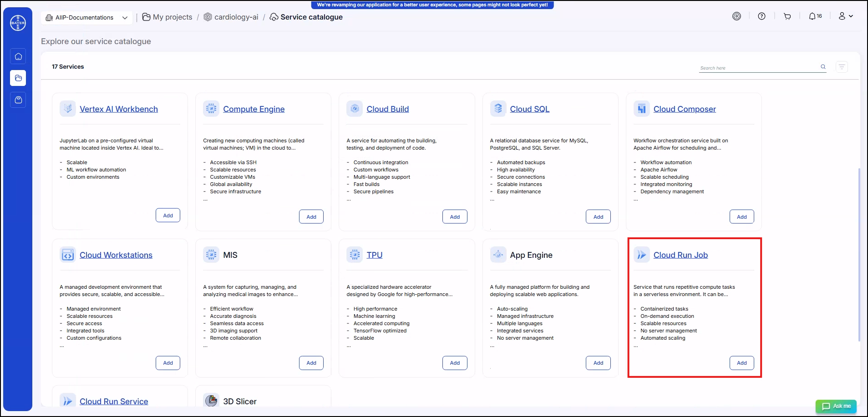Viewport: 868px width, 417px height.
Task: Open the Cloud Workstations link
Action: (x=116, y=255)
